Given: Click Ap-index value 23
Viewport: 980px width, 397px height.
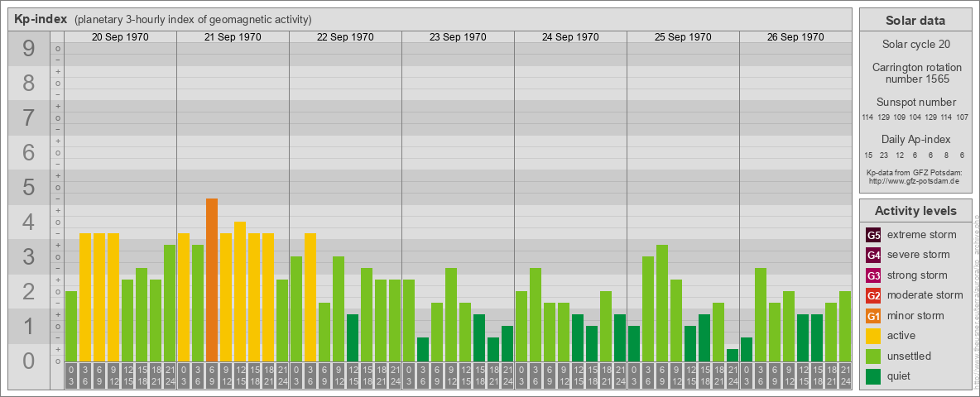Looking at the screenshot, I should point(884,155).
